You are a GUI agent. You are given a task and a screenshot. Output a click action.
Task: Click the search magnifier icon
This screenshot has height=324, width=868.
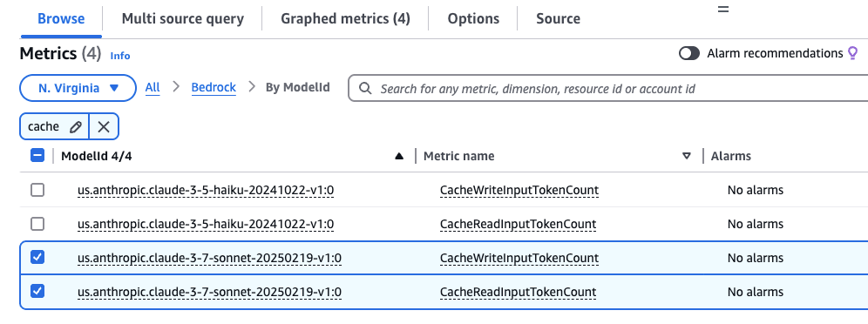(365, 89)
